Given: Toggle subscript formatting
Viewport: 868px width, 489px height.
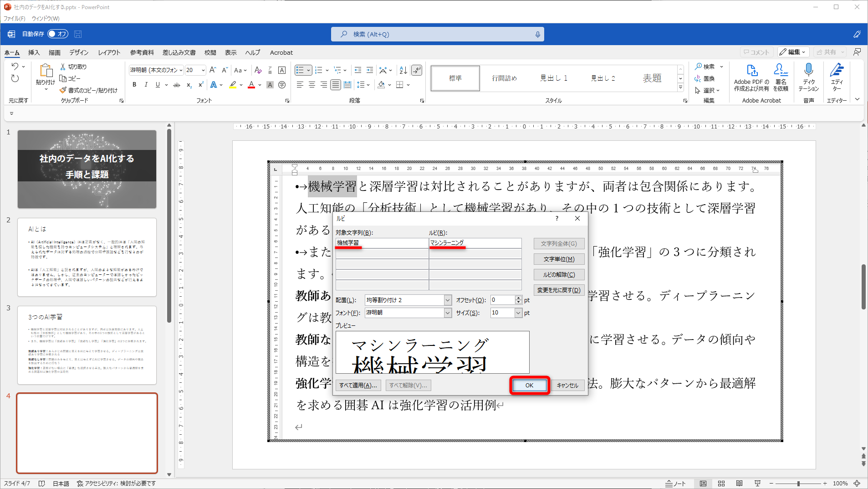Looking at the screenshot, I should pyautogui.click(x=189, y=85).
